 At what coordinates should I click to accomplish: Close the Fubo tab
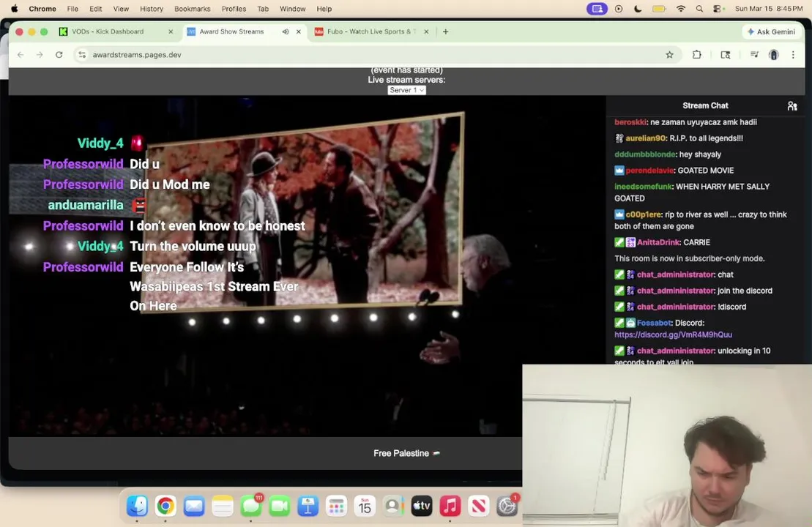[x=426, y=31]
